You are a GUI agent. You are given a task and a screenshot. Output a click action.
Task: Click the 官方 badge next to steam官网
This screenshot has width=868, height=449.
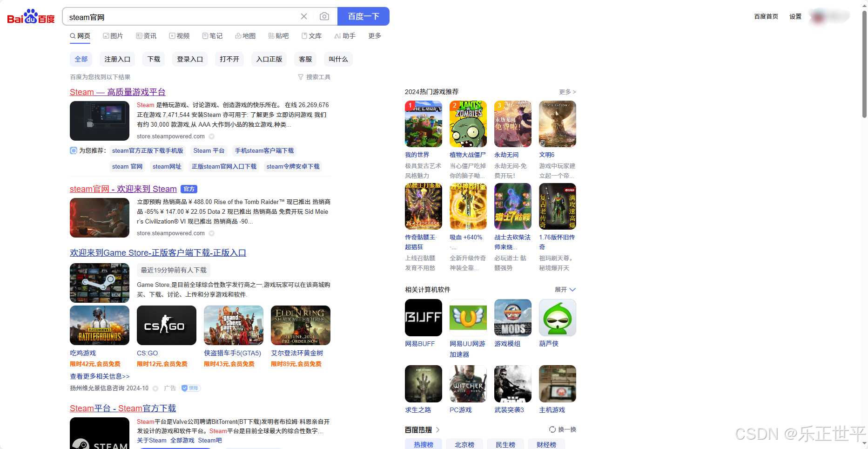click(189, 189)
